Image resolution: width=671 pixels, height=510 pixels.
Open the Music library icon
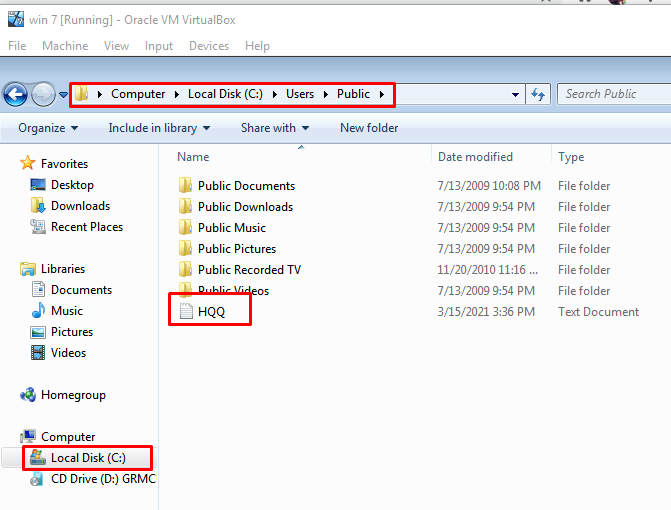click(38, 311)
